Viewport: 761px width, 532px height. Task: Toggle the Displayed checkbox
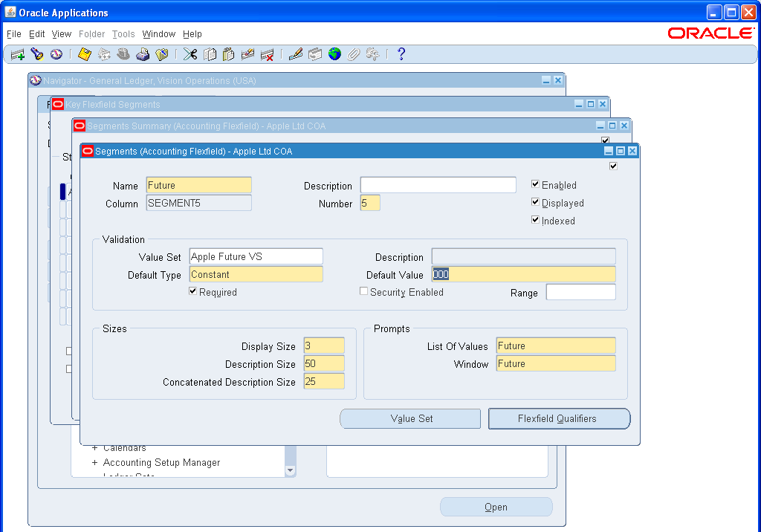pyautogui.click(x=535, y=201)
